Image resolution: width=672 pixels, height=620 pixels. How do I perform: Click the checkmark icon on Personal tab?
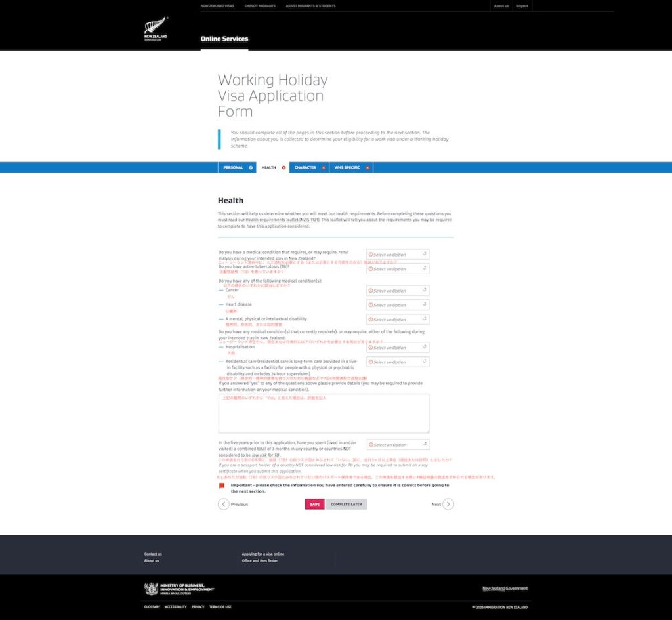[251, 168]
